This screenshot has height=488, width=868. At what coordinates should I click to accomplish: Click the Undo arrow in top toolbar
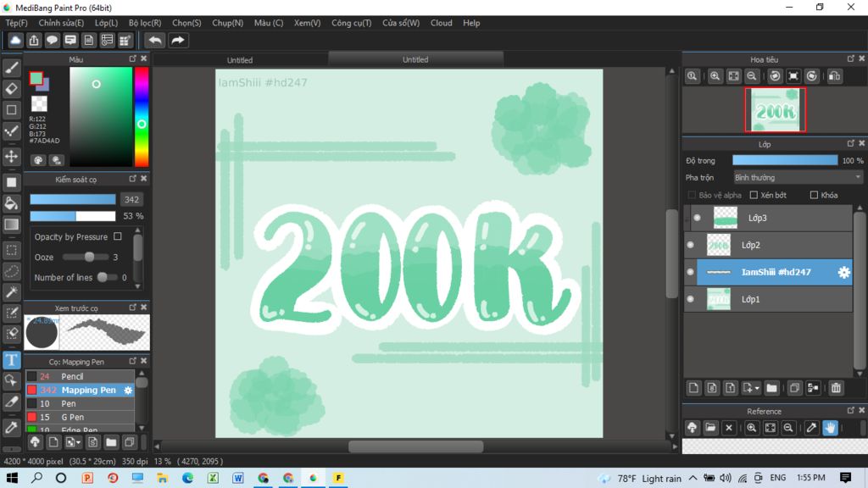tap(155, 40)
